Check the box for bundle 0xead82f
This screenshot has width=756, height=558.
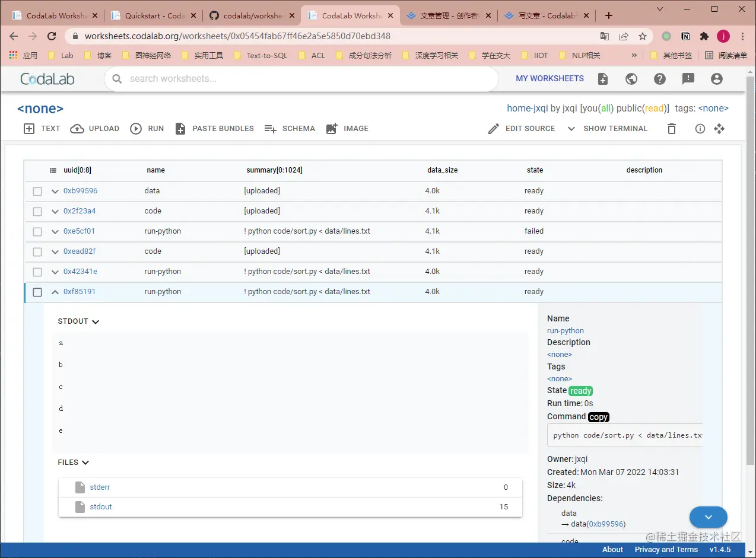[37, 252]
